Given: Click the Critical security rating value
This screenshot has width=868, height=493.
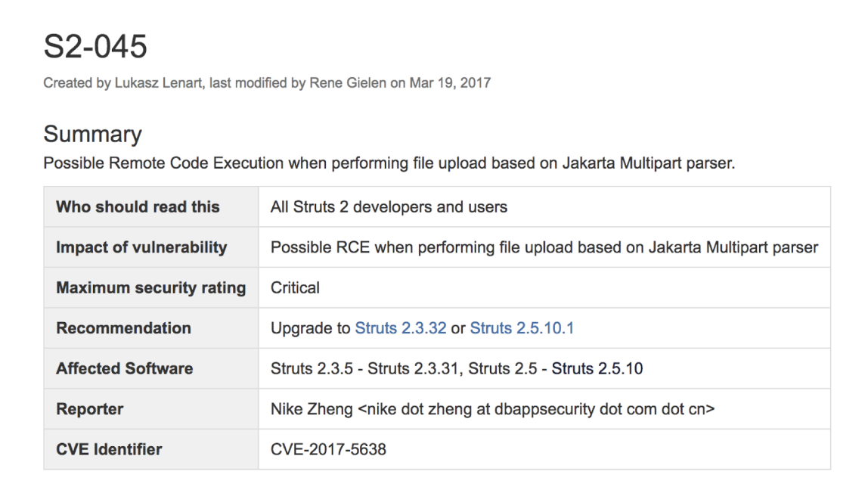Looking at the screenshot, I should click(295, 288).
